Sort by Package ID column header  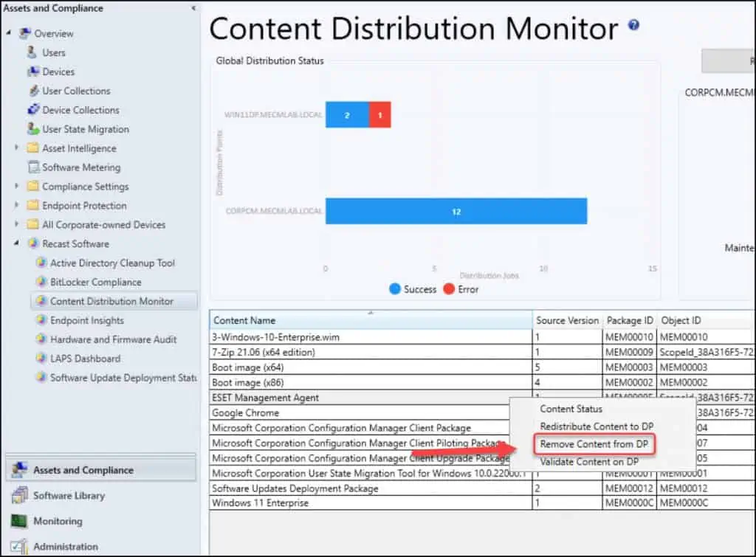tap(629, 320)
